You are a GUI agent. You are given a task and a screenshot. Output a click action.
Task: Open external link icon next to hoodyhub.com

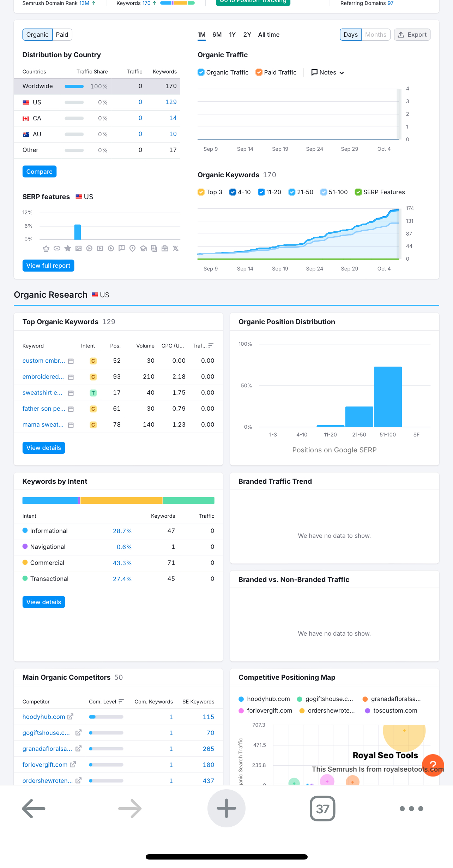click(70, 717)
